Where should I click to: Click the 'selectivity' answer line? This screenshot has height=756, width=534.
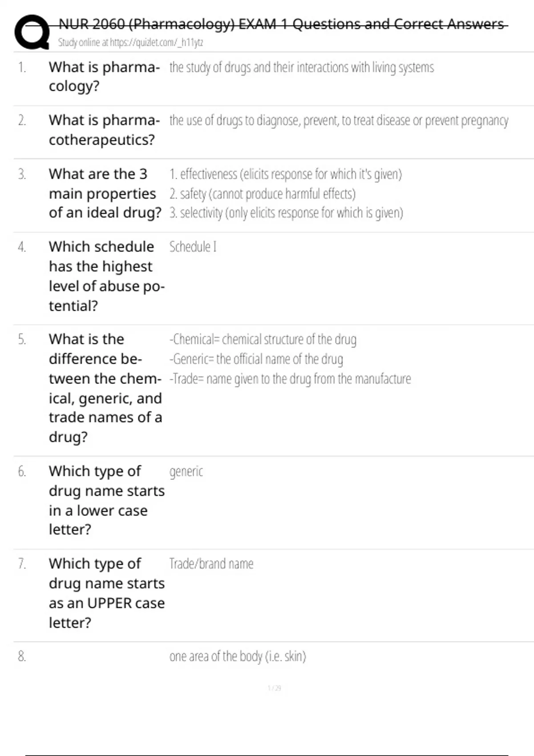286,213
